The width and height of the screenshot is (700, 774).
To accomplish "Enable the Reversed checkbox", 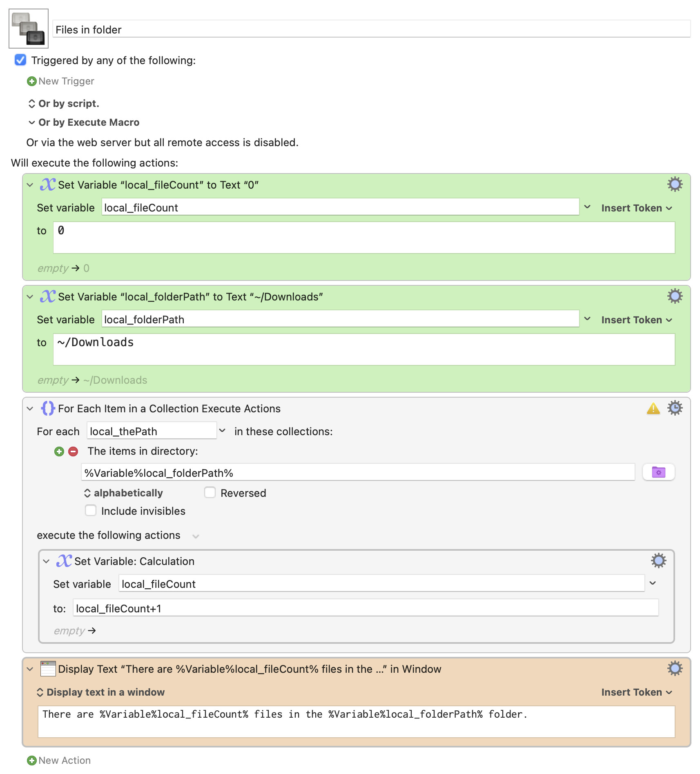I will tap(210, 493).
